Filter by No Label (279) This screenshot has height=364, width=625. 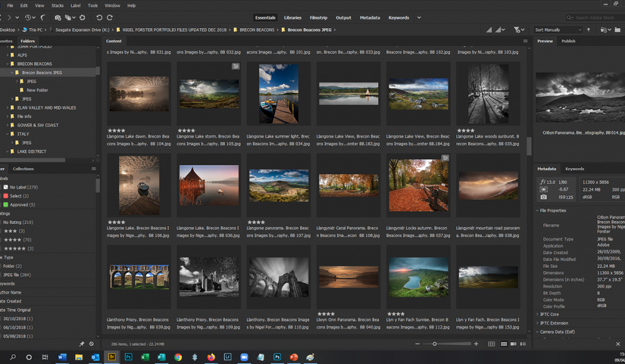24,187
